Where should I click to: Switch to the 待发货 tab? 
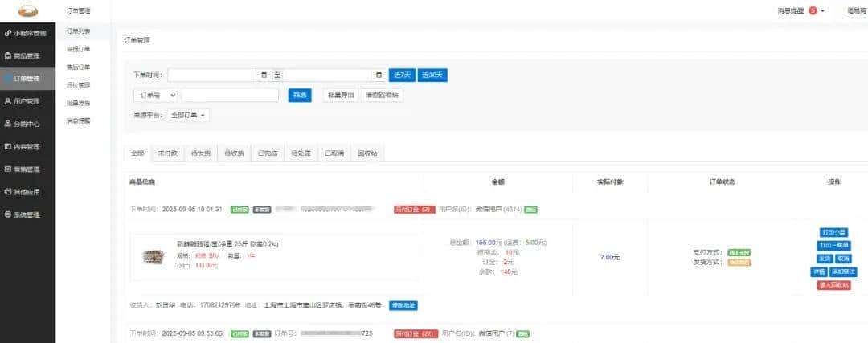point(200,153)
